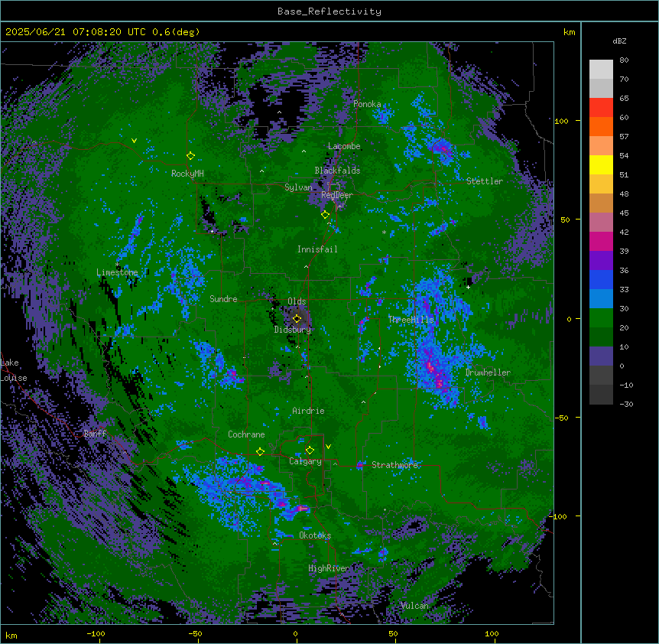Click the Base_Reflectivity title text
This screenshot has width=659, height=644.
point(329,11)
